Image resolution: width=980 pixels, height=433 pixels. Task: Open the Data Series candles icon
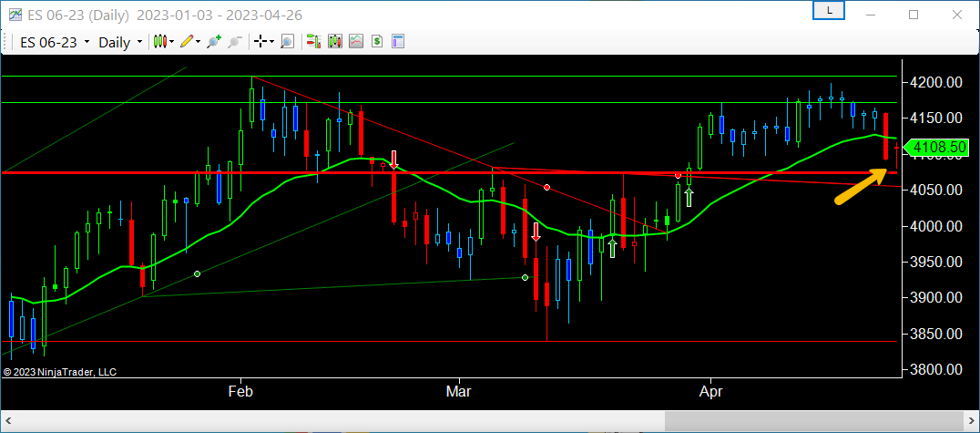335,42
